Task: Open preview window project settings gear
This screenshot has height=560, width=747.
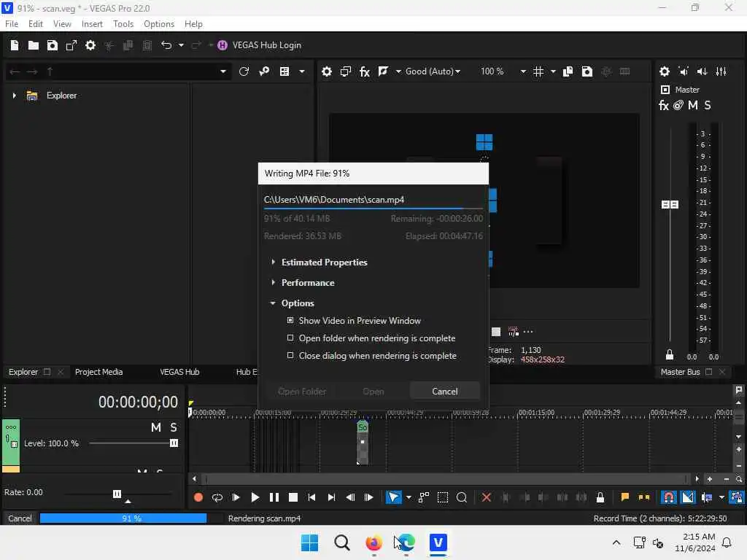Action: coord(326,71)
